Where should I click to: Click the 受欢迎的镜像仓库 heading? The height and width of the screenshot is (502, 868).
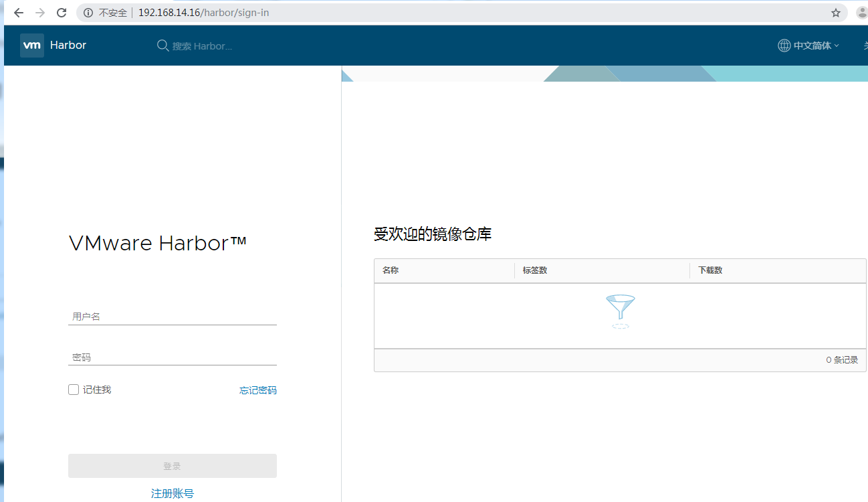[433, 234]
